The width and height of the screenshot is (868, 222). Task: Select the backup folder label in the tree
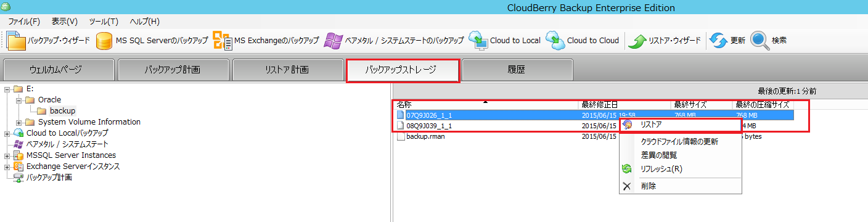click(x=63, y=111)
